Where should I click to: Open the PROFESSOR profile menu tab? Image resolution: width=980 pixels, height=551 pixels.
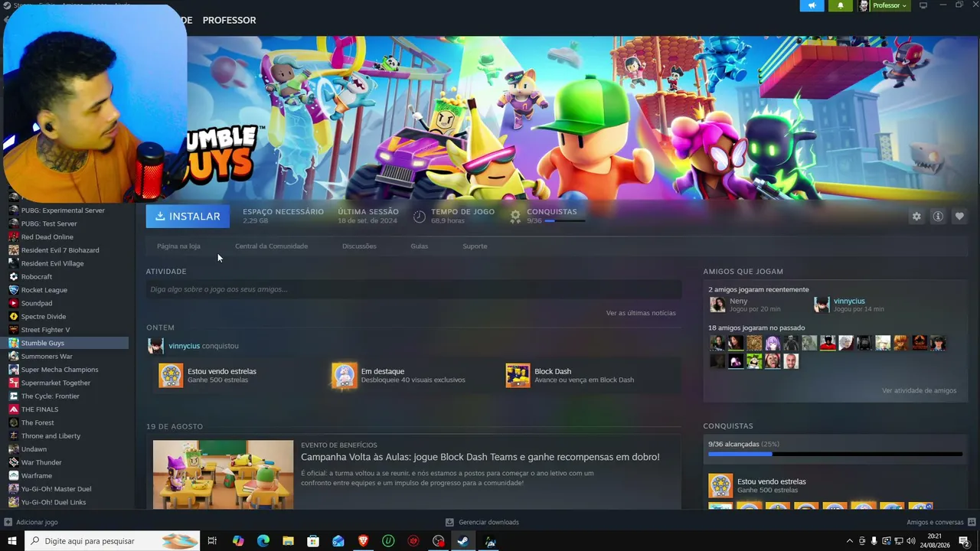(x=229, y=20)
